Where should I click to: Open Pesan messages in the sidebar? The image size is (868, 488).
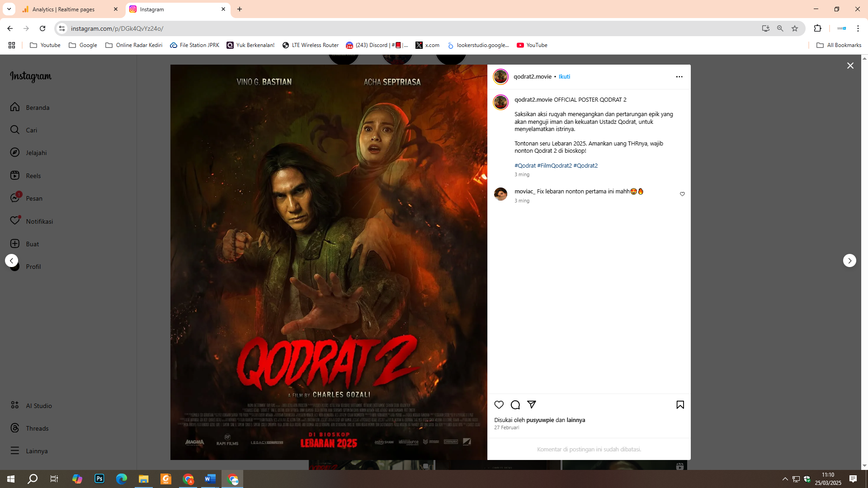point(26,198)
